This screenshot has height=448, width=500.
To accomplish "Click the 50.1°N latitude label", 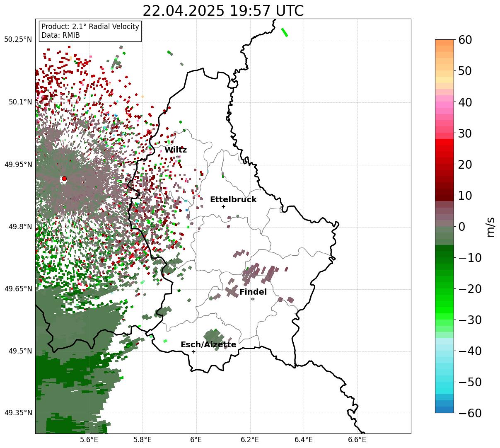I will pos(20,102).
